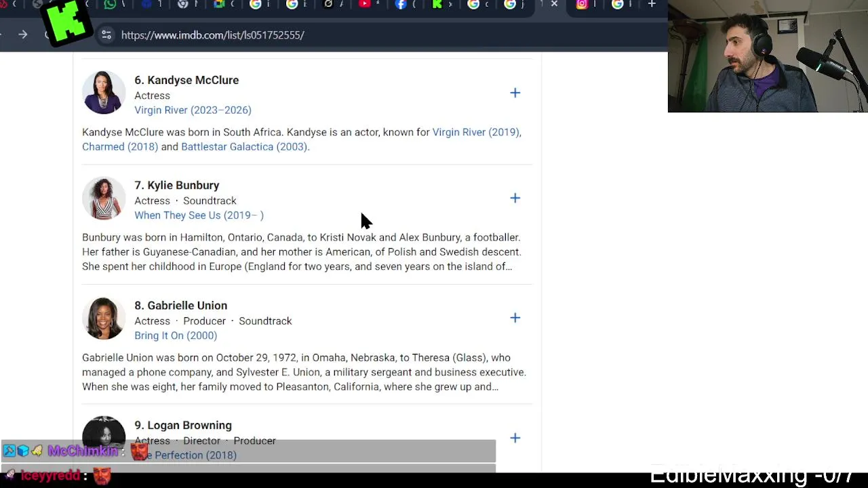Open the When They See Us link
Screen dimensions: 868x488
pyautogui.click(x=199, y=215)
